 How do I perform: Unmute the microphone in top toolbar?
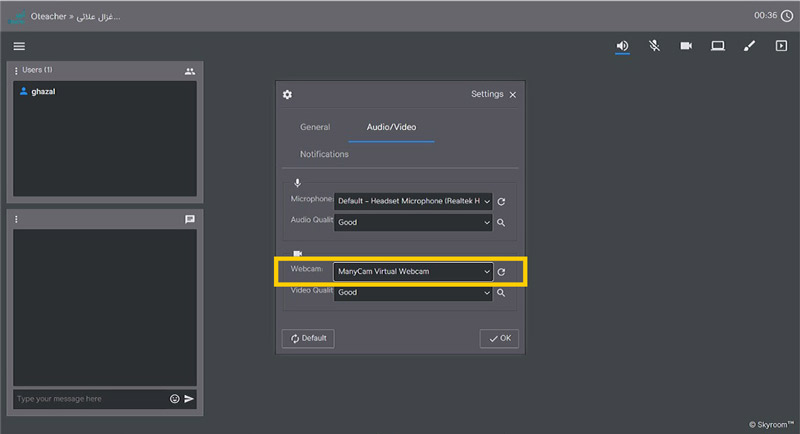pyautogui.click(x=654, y=46)
